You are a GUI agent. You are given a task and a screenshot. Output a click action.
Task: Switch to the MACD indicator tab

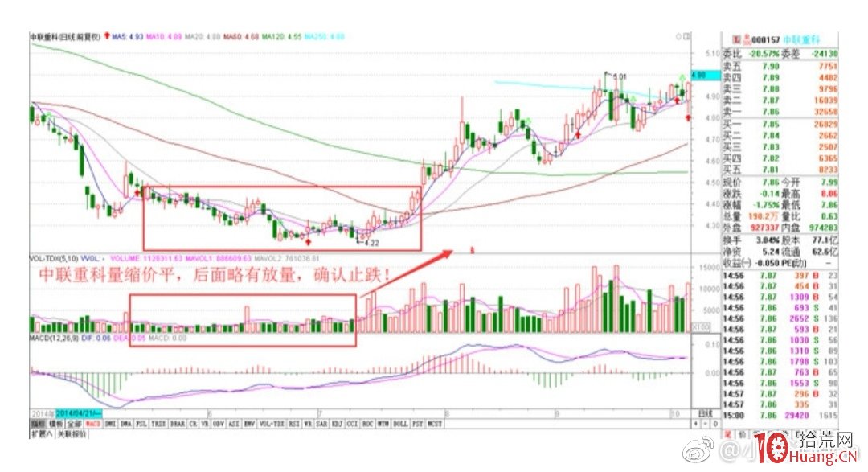(x=93, y=424)
